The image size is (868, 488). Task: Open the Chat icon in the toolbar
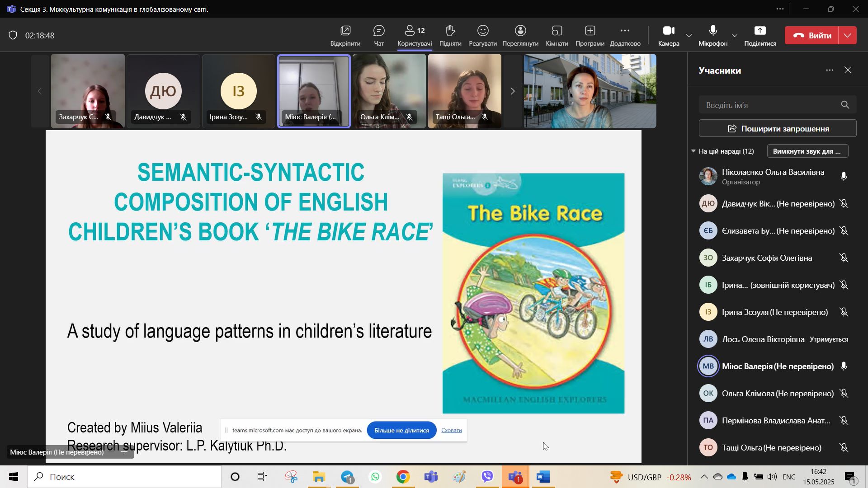click(x=379, y=31)
